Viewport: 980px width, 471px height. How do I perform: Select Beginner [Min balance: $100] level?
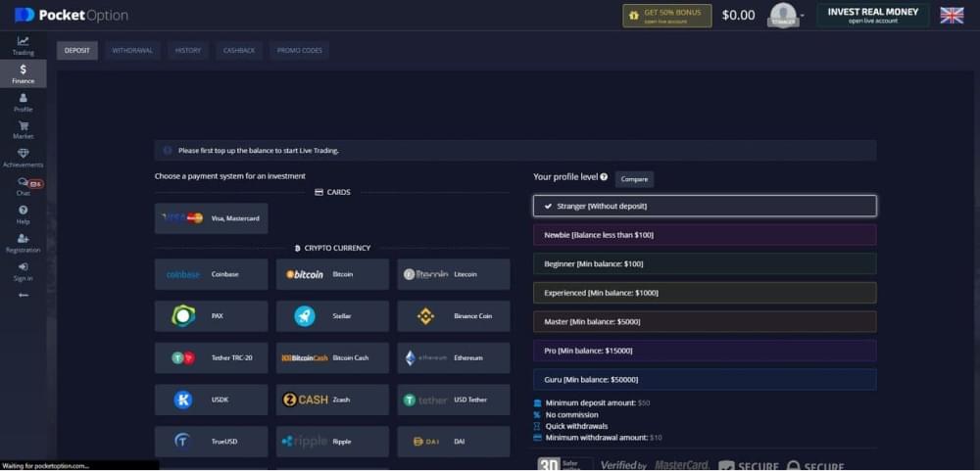click(705, 263)
